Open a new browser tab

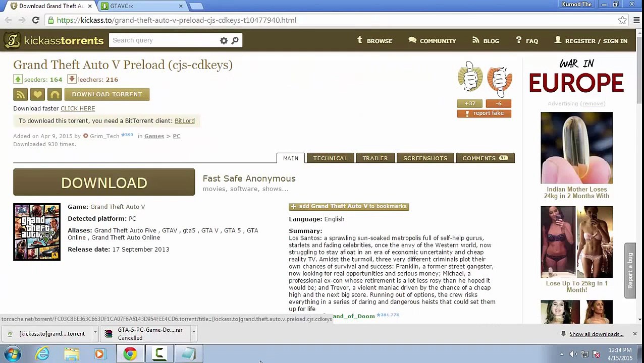(196, 6)
